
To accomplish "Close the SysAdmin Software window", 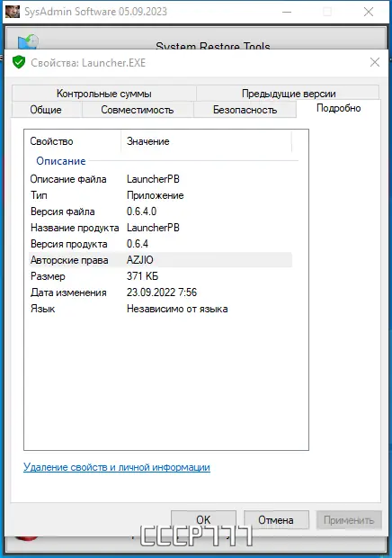I will click(369, 12).
